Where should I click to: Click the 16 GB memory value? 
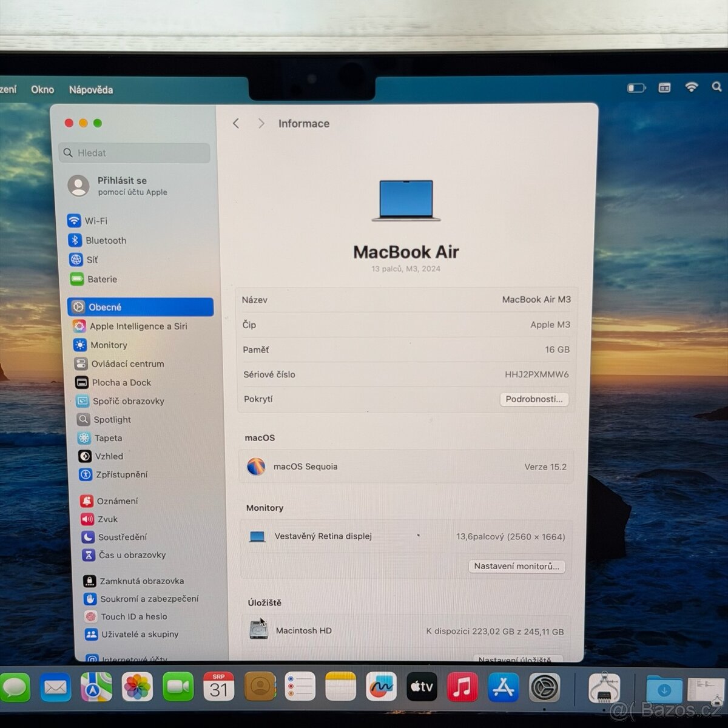click(557, 349)
